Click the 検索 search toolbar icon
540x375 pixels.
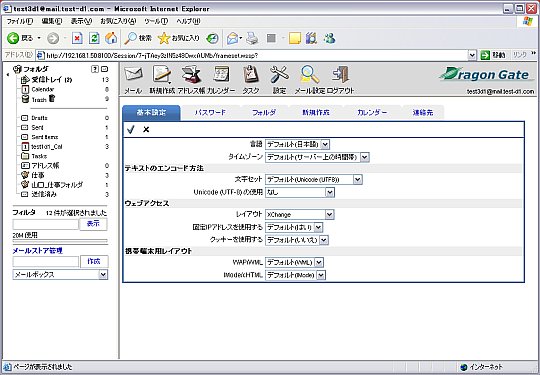click(138, 38)
